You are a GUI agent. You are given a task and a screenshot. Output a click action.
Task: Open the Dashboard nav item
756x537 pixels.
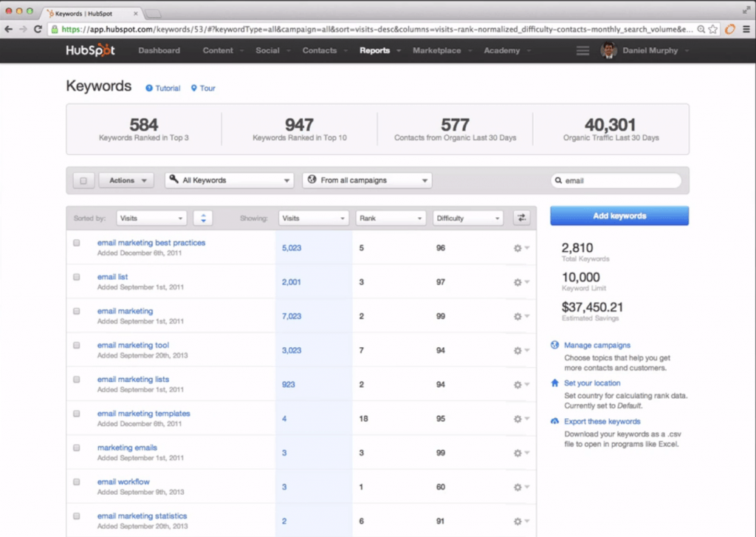159,51
